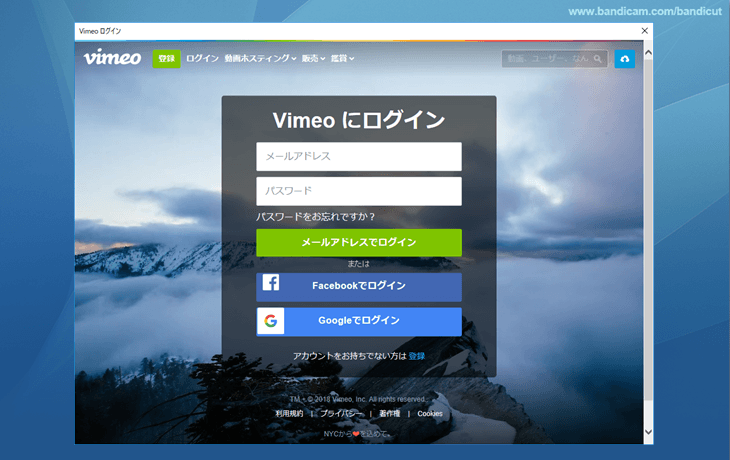The width and height of the screenshot is (730, 460).
Task: Click the vertical scrollbar thumb
Action: point(648,229)
